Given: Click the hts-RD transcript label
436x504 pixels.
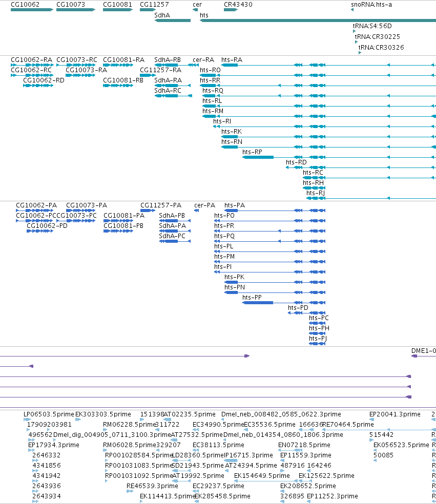Looking at the screenshot, I should tap(297, 162).
